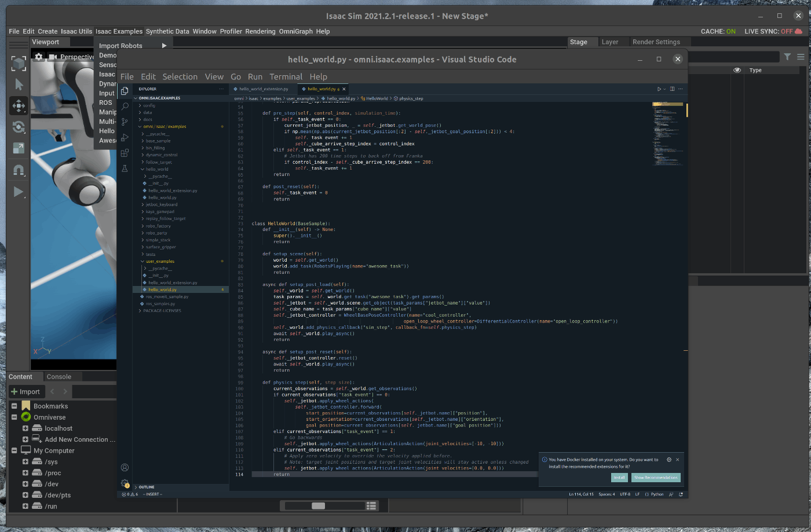Image resolution: width=811 pixels, height=532 pixels.
Task: Click the Stage panel search field
Action: [733, 57]
